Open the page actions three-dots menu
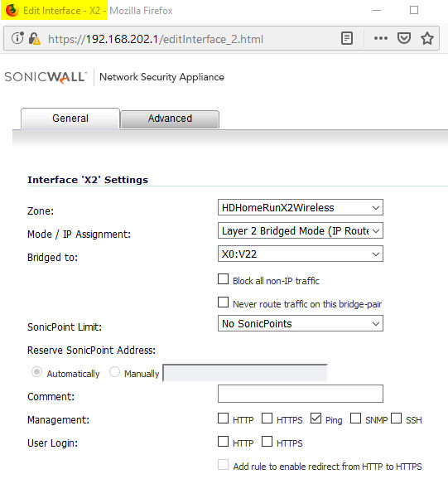448x479 pixels. click(x=381, y=38)
